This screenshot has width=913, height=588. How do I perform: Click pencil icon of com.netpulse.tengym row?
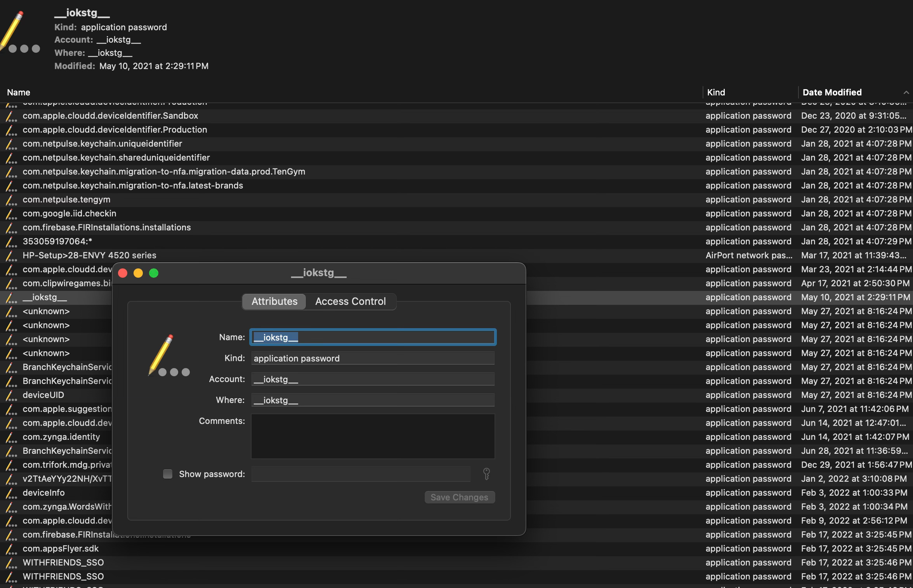[x=11, y=200]
